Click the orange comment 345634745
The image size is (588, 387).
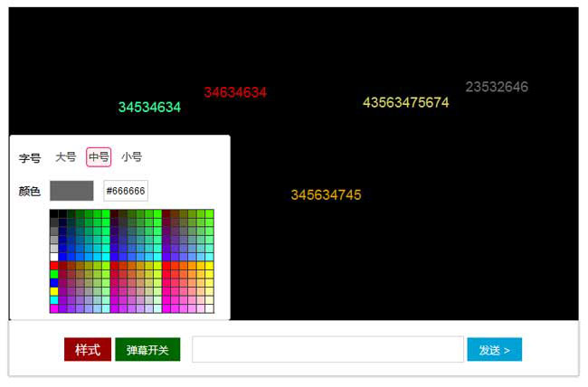click(x=326, y=195)
